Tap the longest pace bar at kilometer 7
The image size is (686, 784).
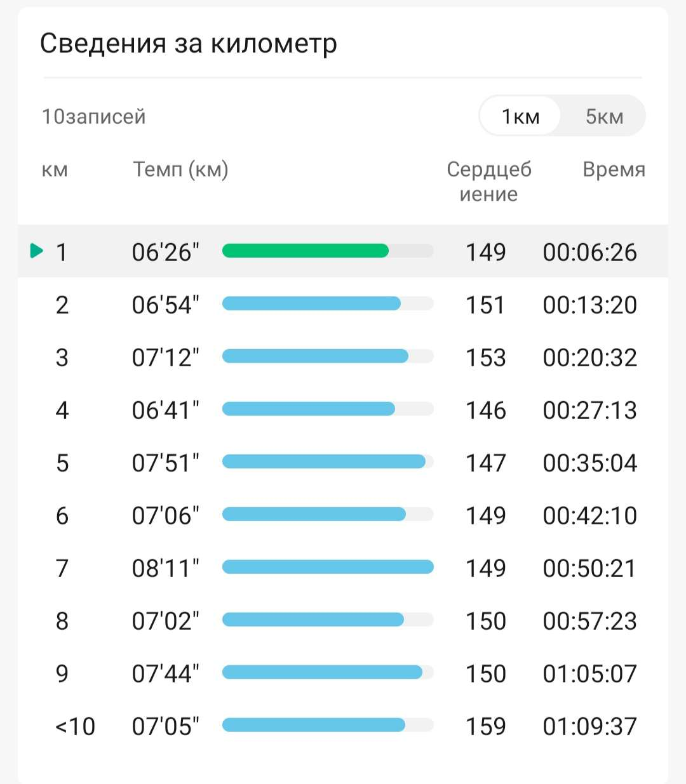coord(328,567)
